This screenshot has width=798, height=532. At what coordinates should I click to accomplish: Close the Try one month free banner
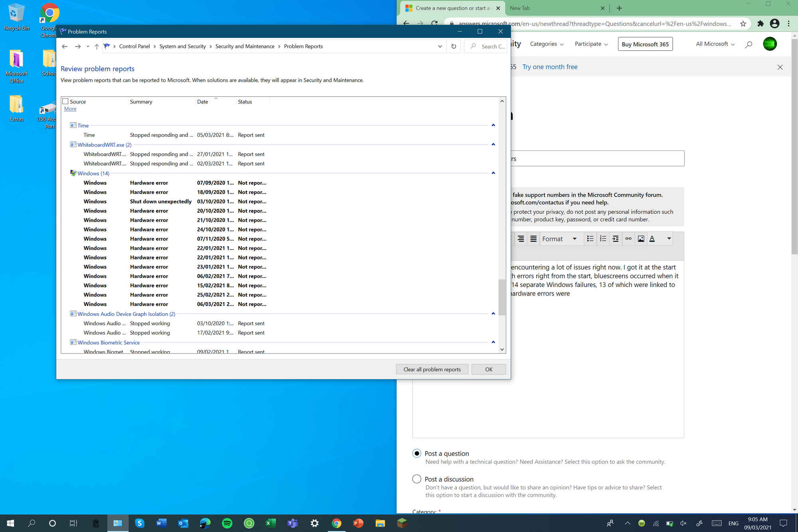tap(780, 67)
